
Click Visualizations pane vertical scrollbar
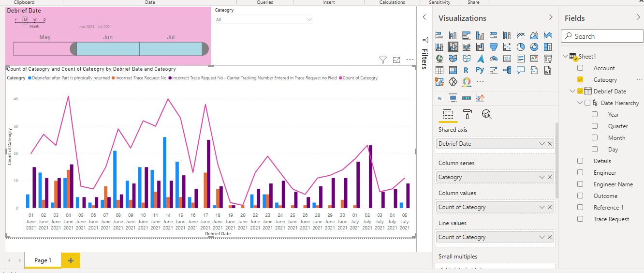[x=556, y=160]
